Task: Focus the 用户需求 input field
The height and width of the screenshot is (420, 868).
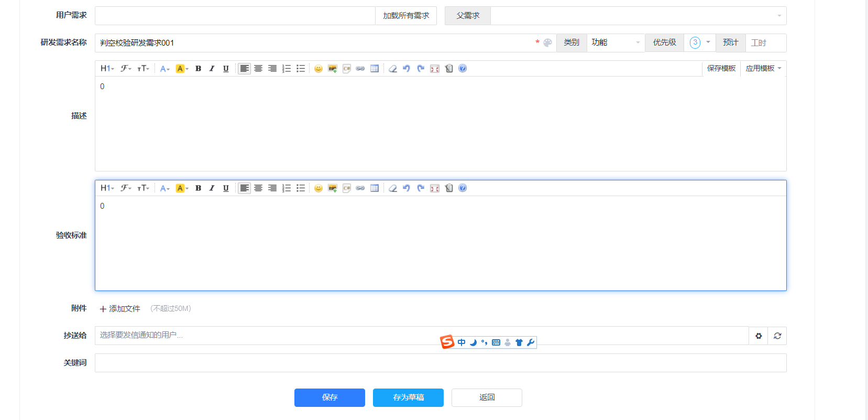Action: pyautogui.click(x=235, y=16)
